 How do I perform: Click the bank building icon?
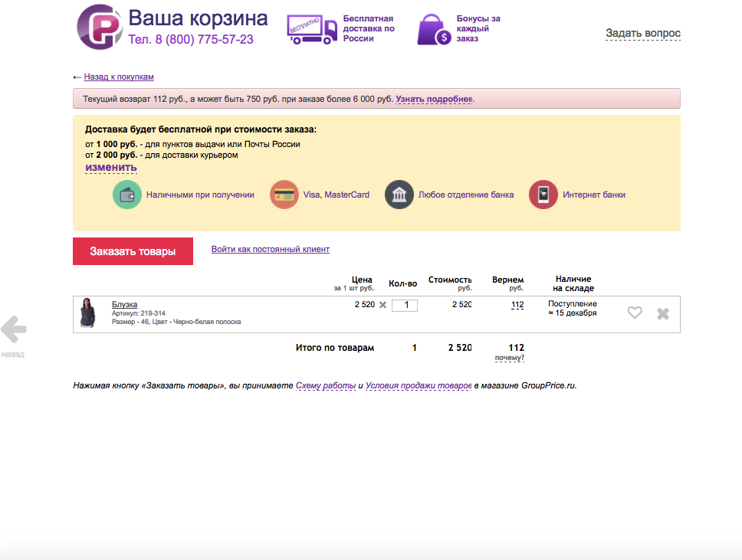click(x=399, y=195)
